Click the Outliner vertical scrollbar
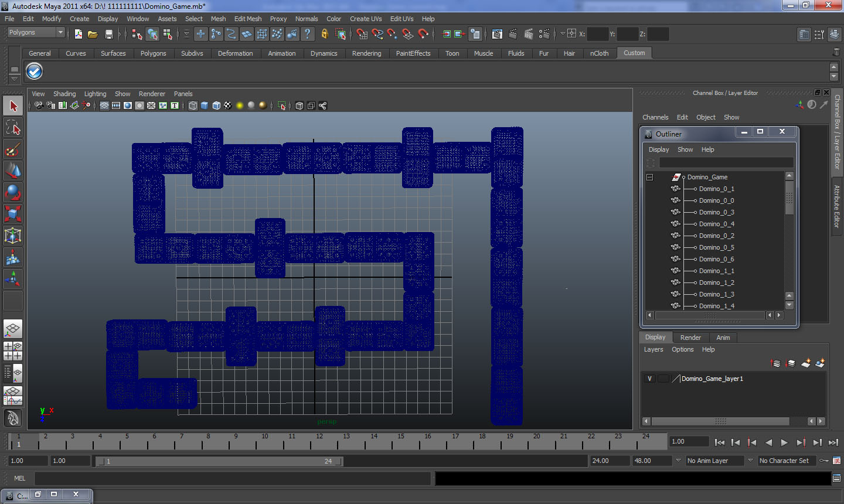 click(x=789, y=197)
